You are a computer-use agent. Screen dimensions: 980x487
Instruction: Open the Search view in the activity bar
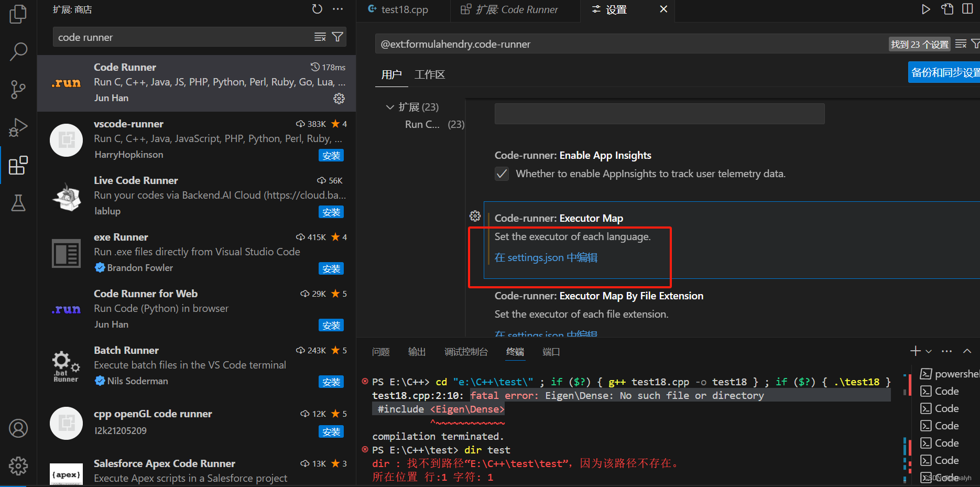18,51
